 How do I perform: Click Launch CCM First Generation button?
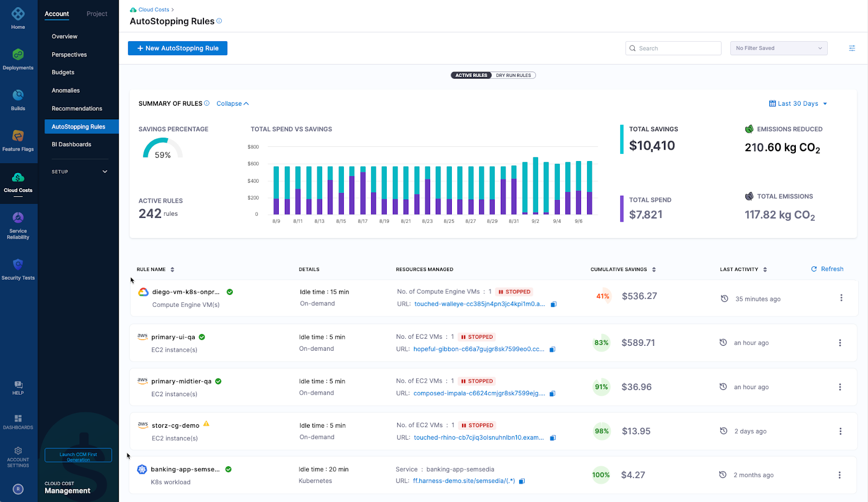pyautogui.click(x=78, y=455)
